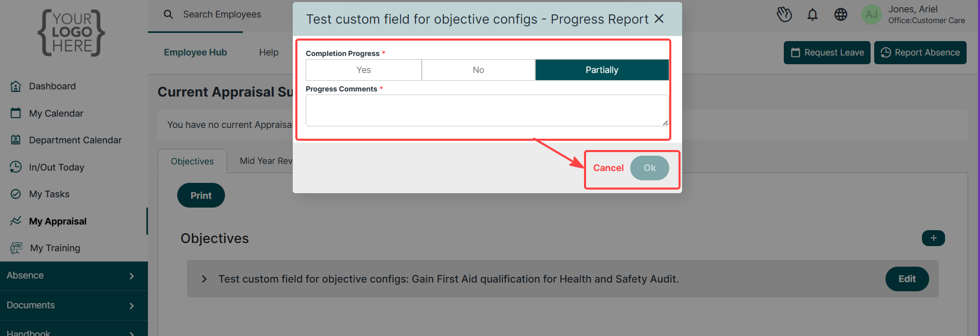Image resolution: width=980 pixels, height=336 pixels.
Task: Click the globe language icon
Action: [841, 14]
